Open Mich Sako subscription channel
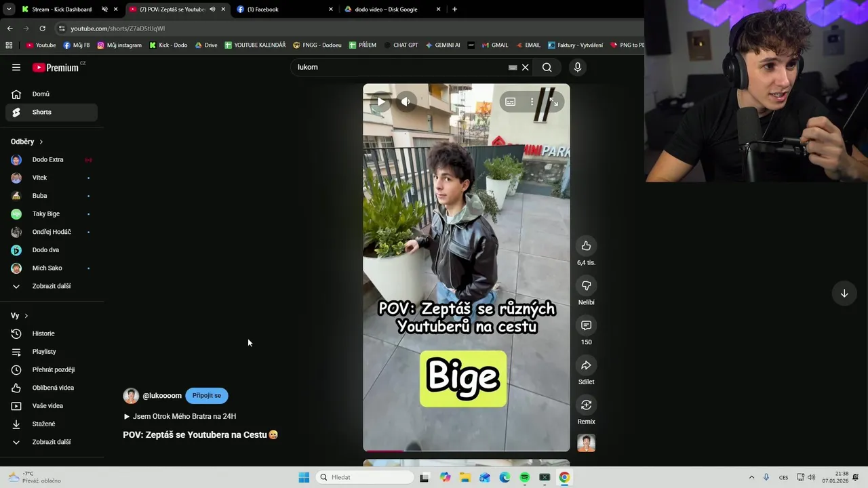Screen dimensions: 868x488 coord(52,268)
